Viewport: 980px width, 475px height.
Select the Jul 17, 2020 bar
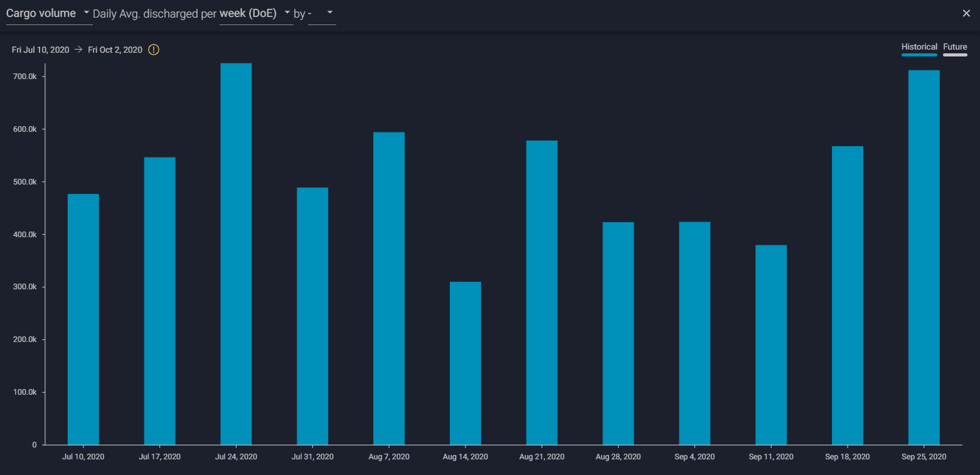(159, 301)
